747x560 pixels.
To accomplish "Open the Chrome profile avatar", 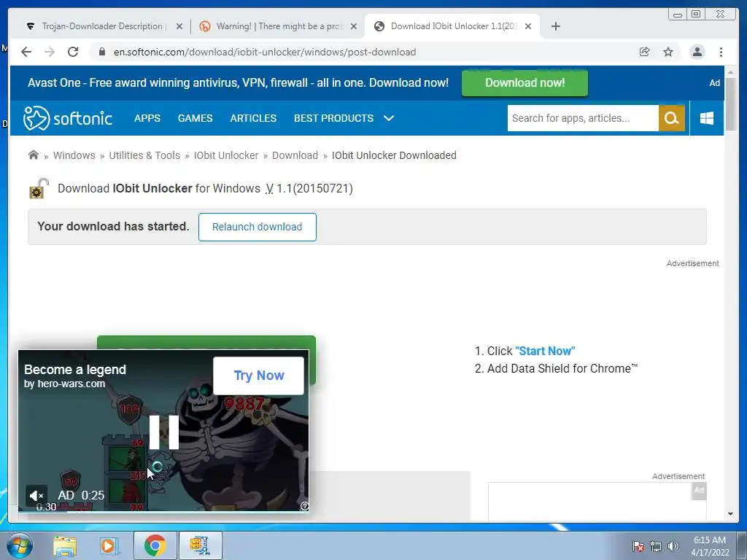I will 697,52.
